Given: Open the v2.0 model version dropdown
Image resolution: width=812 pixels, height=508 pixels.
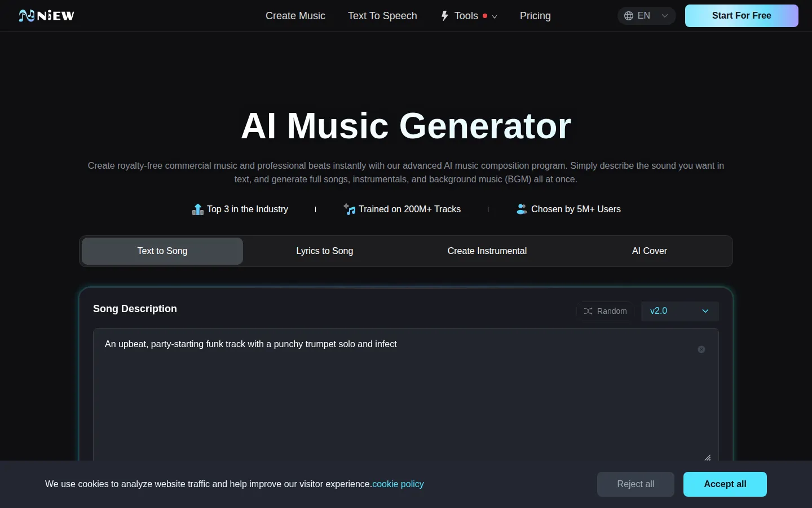Looking at the screenshot, I should tap(679, 311).
